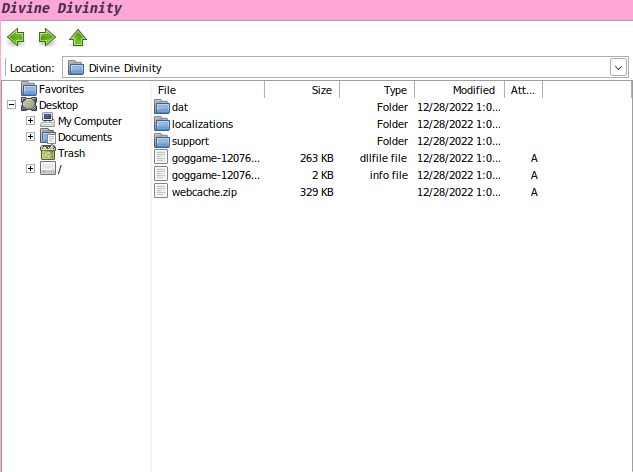633x472 pixels.
Task: Click the root drive icon
Action: tap(48, 168)
